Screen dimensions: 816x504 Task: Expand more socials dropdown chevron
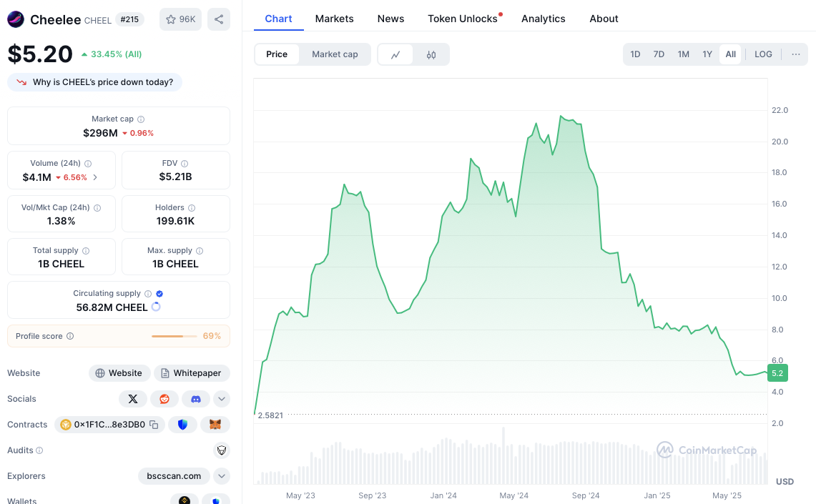click(222, 399)
